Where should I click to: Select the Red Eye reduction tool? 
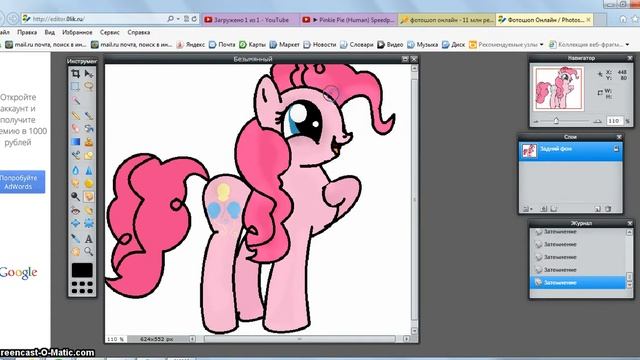(76, 211)
